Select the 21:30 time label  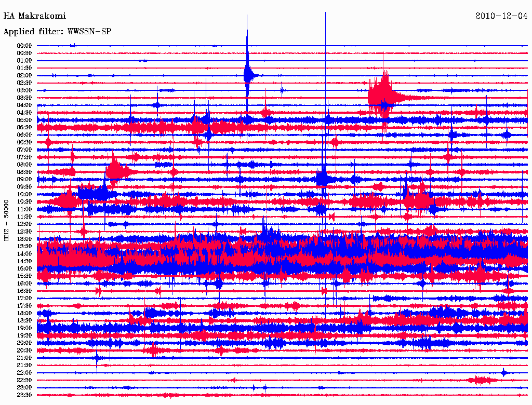[x=24, y=366]
